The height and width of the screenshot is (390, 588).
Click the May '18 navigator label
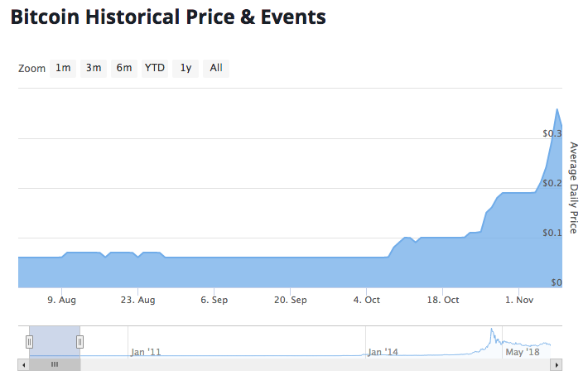(x=523, y=352)
